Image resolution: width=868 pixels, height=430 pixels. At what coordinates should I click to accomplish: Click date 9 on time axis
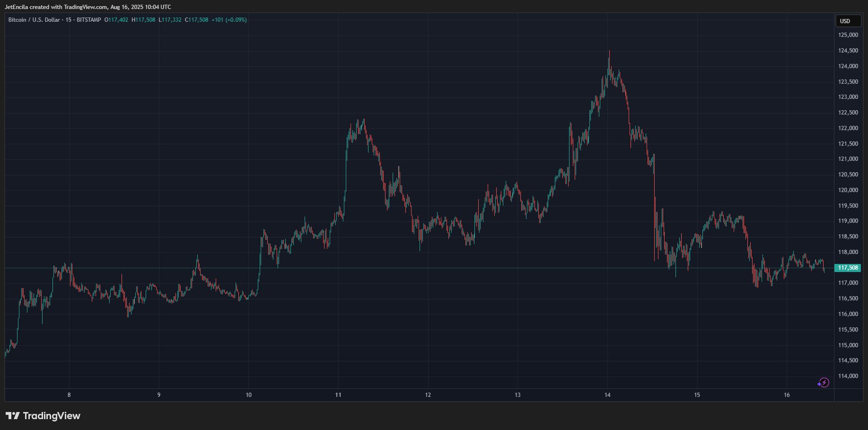(x=159, y=395)
